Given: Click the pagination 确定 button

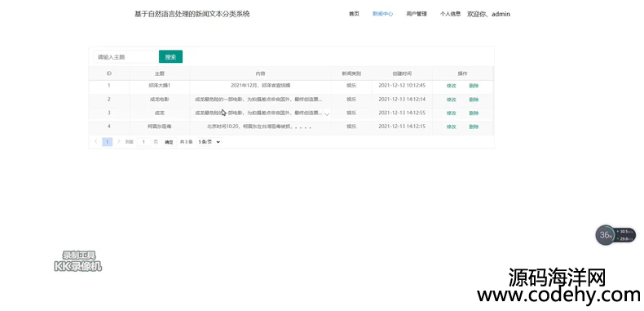Looking at the screenshot, I should pos(169,142).
